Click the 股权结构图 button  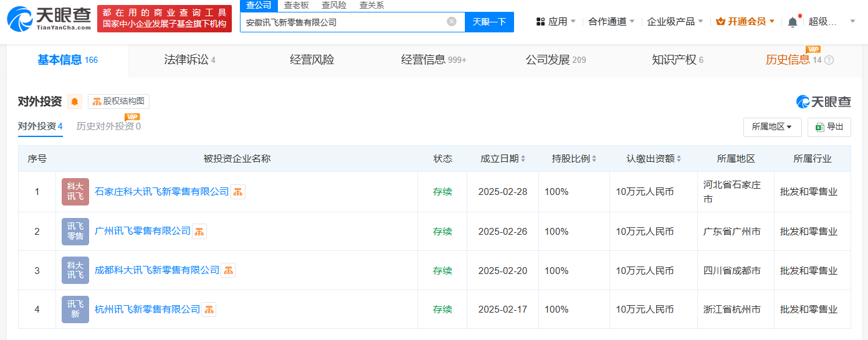click(118, 102)
